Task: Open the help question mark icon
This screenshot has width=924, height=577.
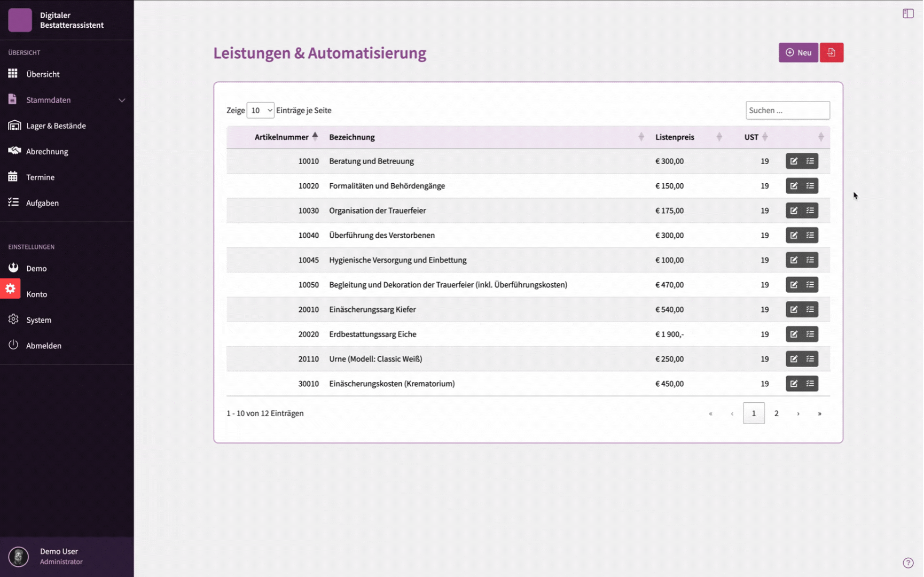Action: (909, 563)
